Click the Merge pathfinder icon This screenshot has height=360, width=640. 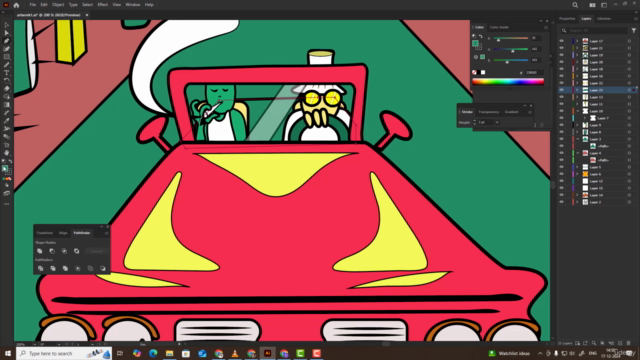coord(65,269)
